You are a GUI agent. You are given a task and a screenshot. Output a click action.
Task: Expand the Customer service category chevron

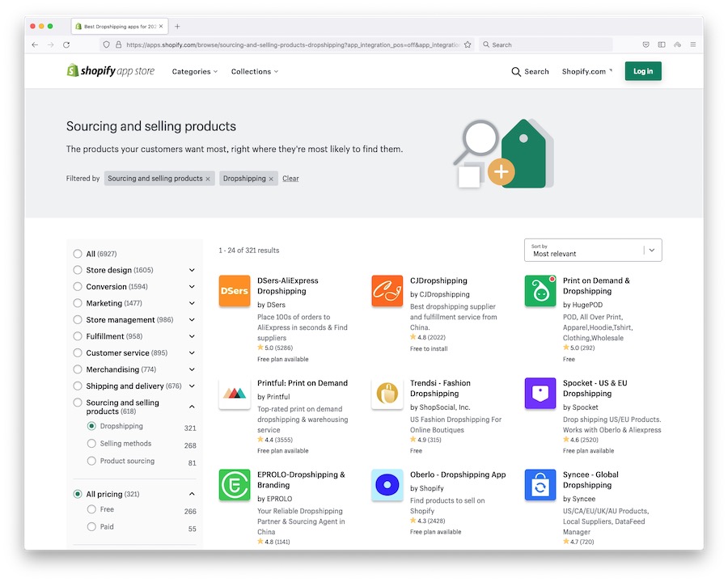point(192,352)
